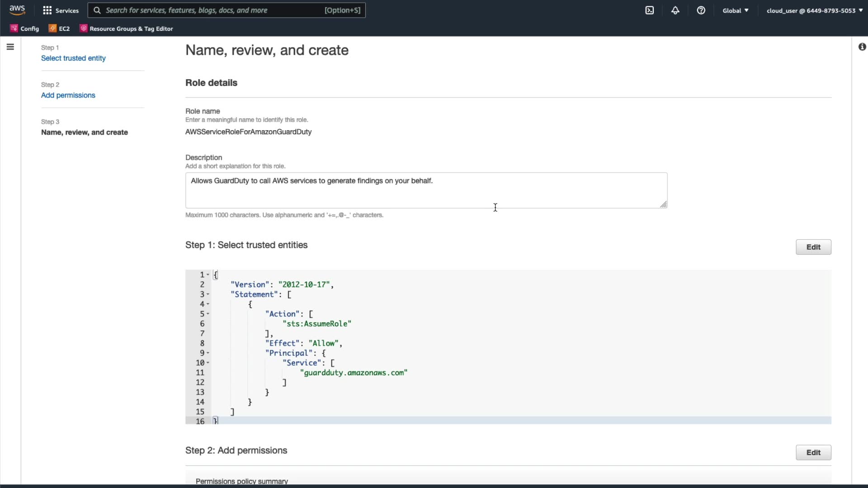The height and width of the screenshot is (488, 868).
Task: Edit the Step 1 trusted entities
Action: [813, 247]
